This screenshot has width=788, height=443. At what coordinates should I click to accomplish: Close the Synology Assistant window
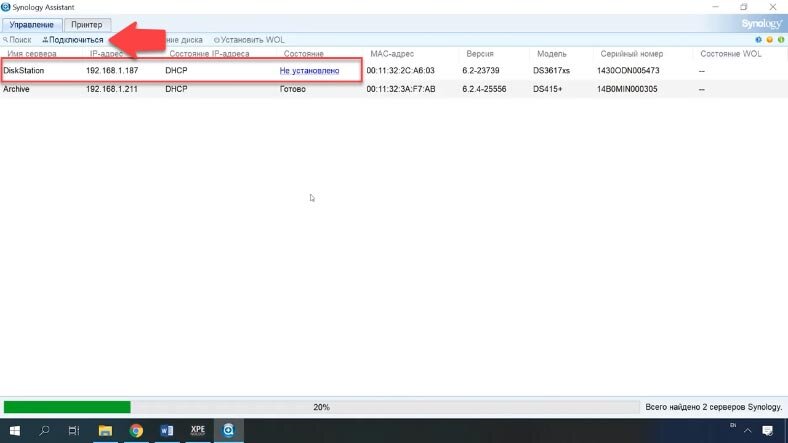point(772,7)
